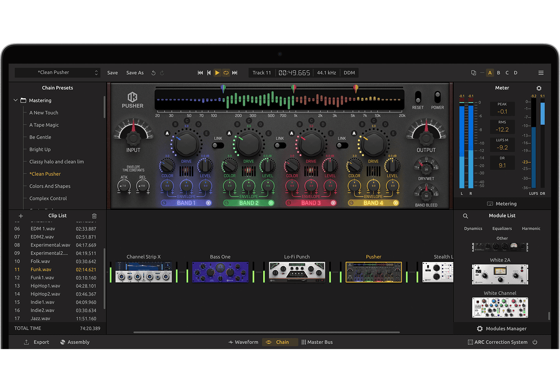The width and height of the screenshot is (560, 392).
Task: Click the blue crossover frequency marker
Action: click(223, 88)
